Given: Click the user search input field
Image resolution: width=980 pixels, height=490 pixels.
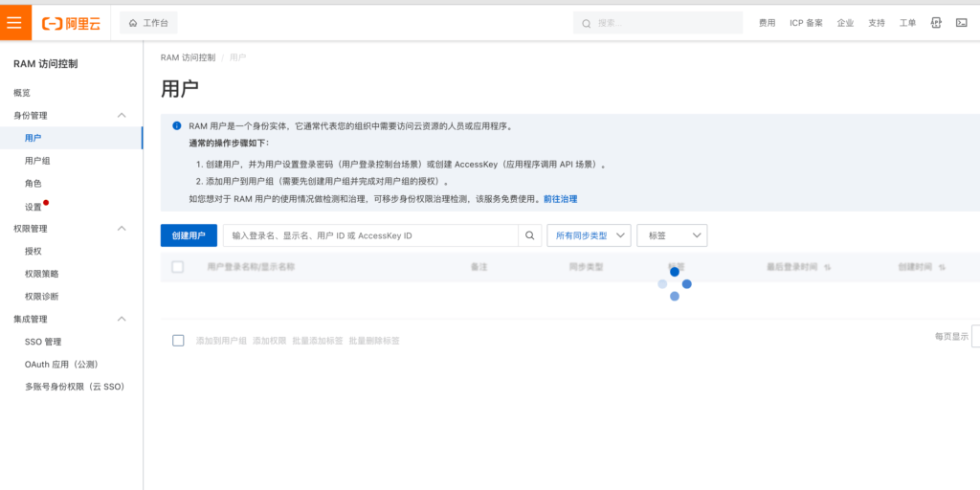Looking at the screenshot, I should click(x=371, y=235).
